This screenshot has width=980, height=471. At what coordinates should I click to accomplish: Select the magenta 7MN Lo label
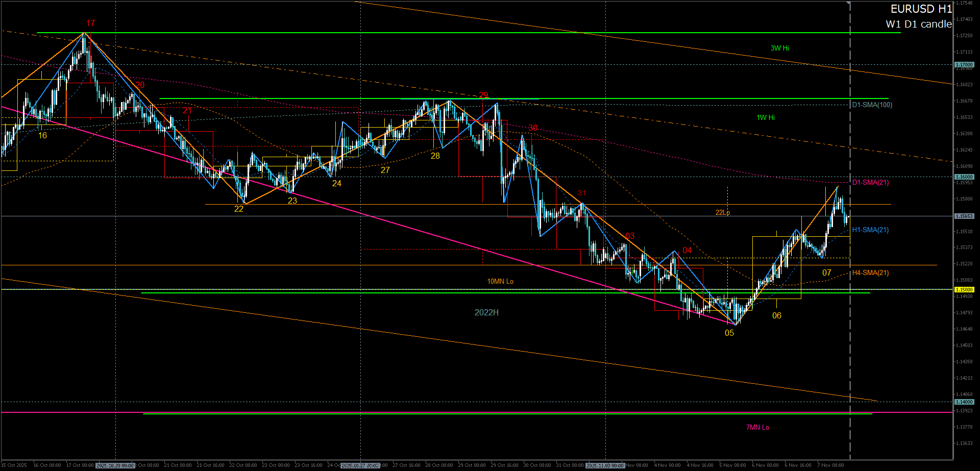[757, 428]
